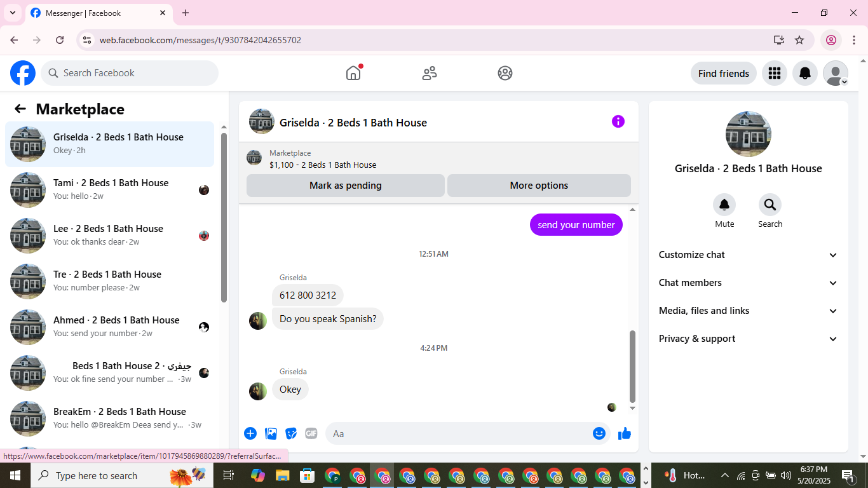The width and height of the screenshot is (868, 488).
Task: Open Chrome three-dot menu
Action: 855,40
